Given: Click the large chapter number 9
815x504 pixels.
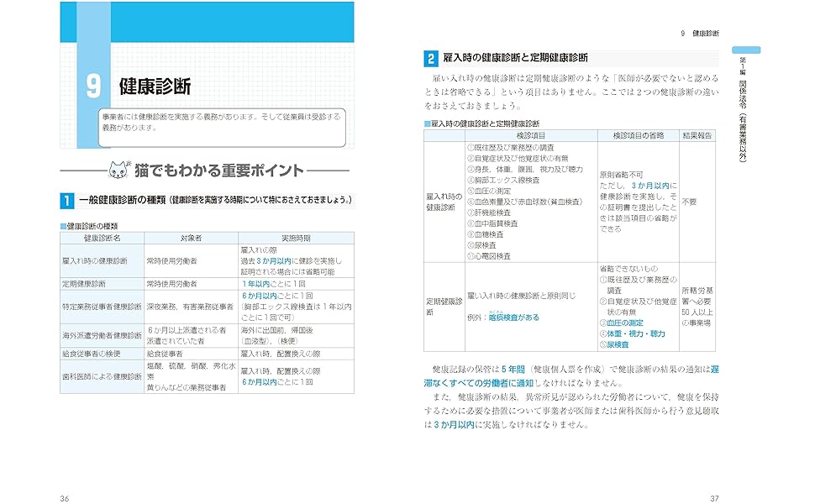Looking at the screenshot, I should 93,87.
